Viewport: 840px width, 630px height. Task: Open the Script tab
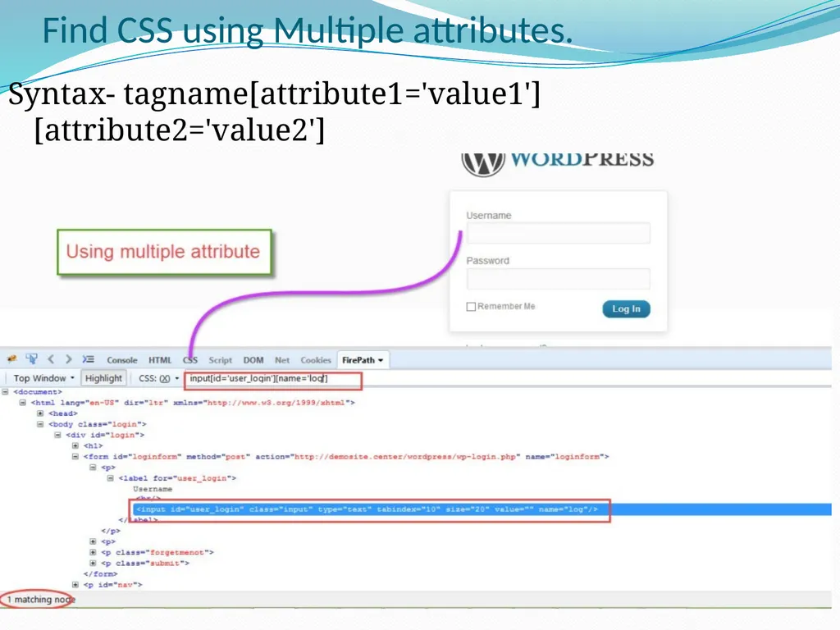click(x=220, y=360)
